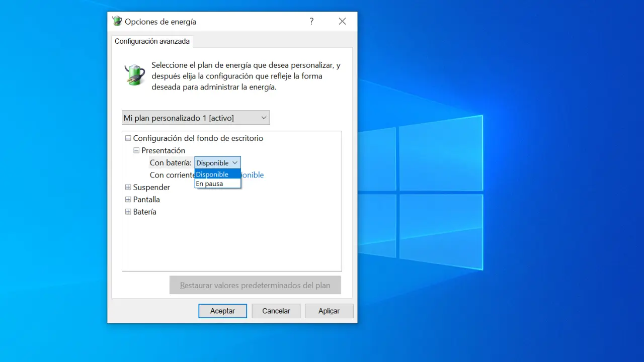
Task: Click the large battery plug icon
Action: tap(134, 75)
